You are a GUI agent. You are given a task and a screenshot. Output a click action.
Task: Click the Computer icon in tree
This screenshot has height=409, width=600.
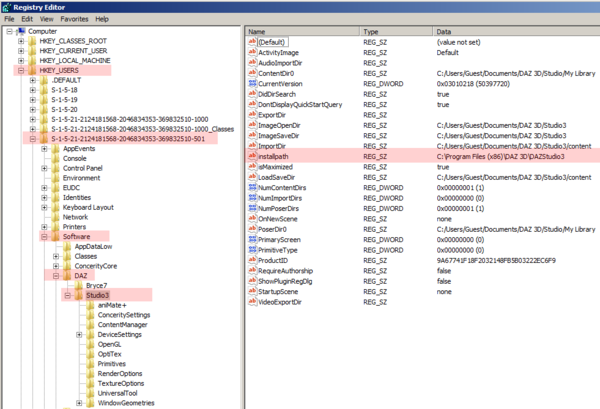21,31
